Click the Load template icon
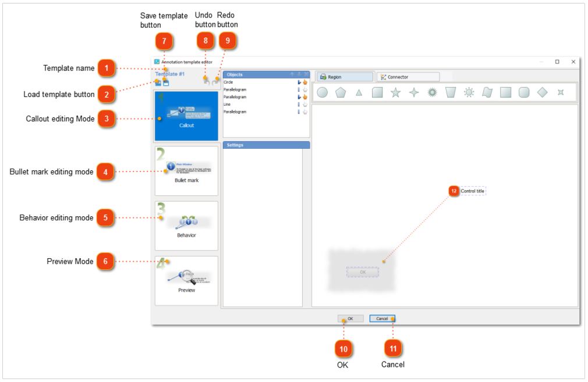This screenshot has width=588, height=382. 158,83
